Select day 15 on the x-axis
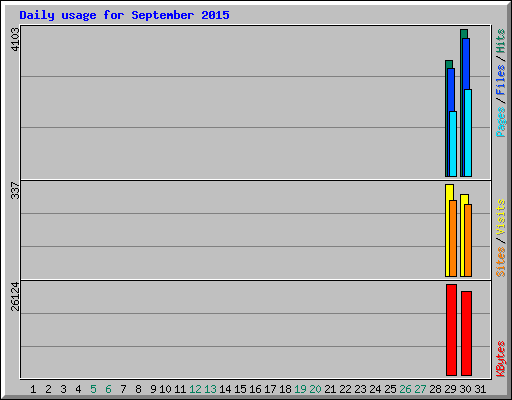This screenshot has height=400, width=512. point(240,389)
